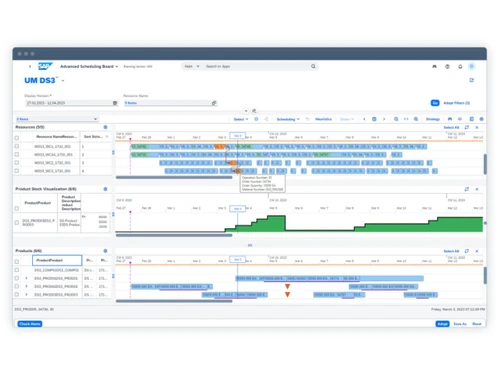500x375 pixels.
Task: Pin the header with the pin icon
Action: (254, 111)
